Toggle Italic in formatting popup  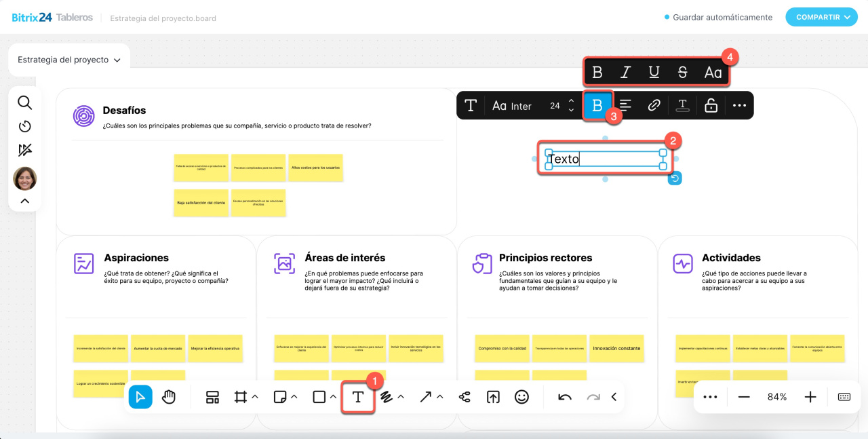[626, 73]
